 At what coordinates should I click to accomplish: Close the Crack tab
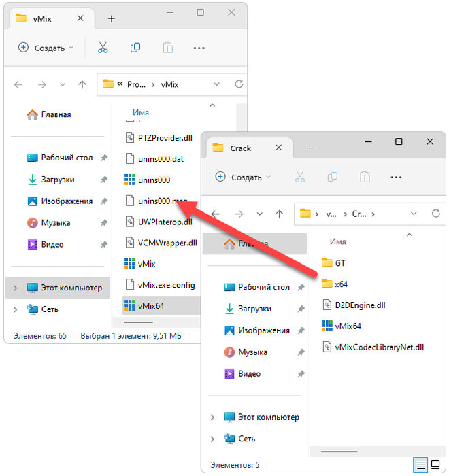278,148
